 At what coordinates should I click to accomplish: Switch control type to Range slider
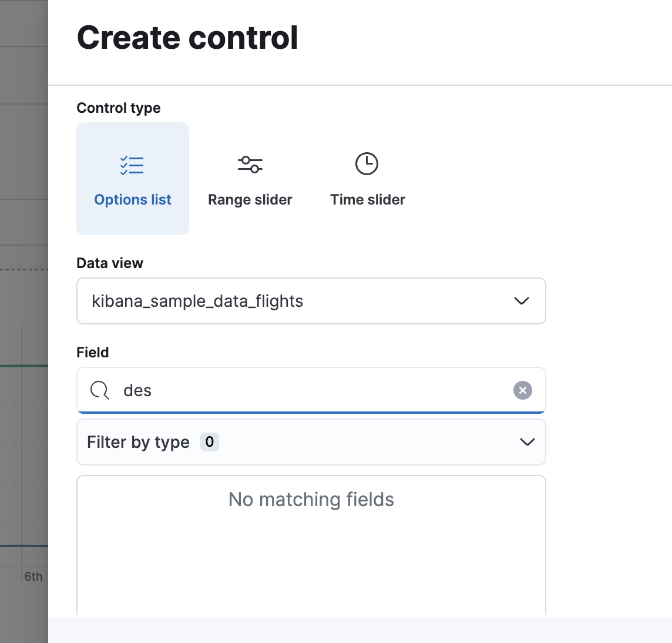pos(250,179)
